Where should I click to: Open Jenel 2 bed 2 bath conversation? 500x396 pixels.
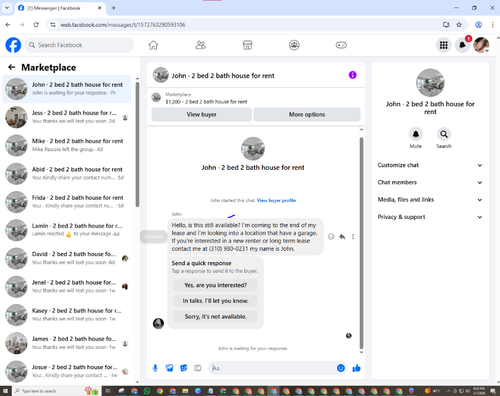pyautogui.click(x=67, y=287)
